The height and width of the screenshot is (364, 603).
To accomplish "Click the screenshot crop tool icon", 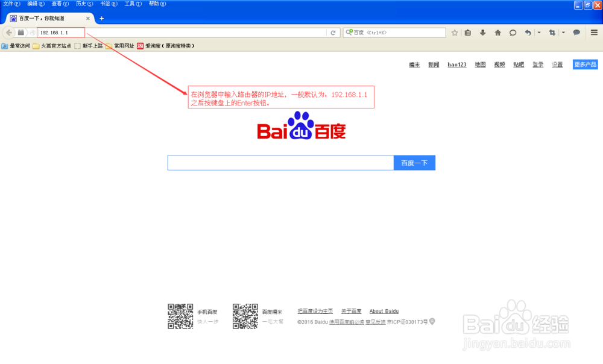I will (552, 33).
